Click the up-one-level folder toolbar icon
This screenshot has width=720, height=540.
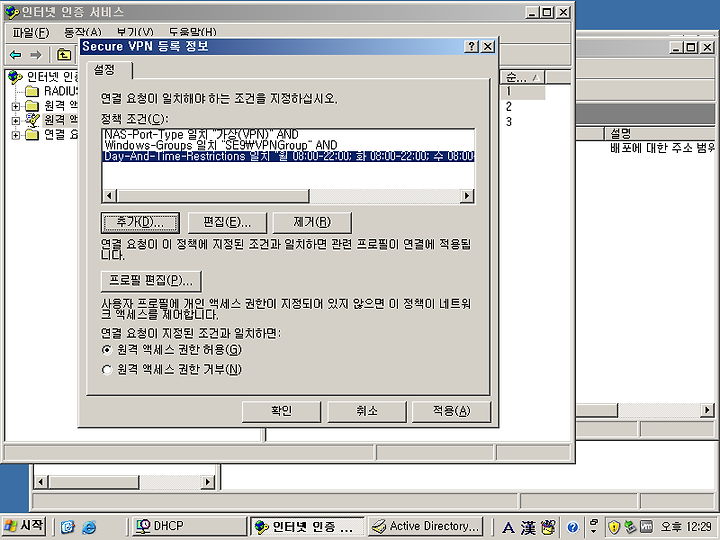tap(64, 55)
